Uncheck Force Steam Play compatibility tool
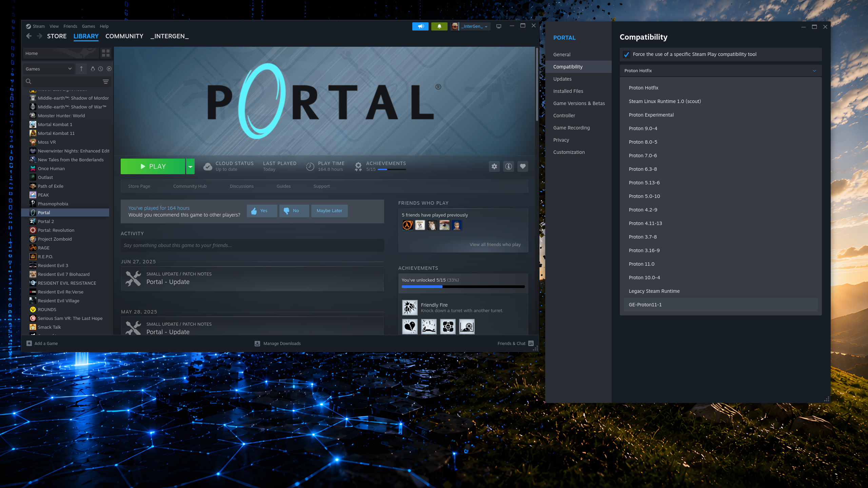This screenshot has width=868, height=488. [627, 54]
